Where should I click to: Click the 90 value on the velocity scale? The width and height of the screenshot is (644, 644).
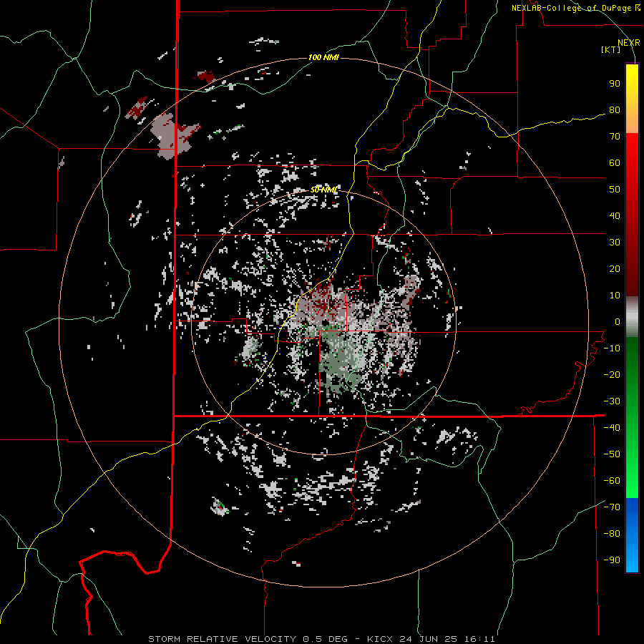tap(615, 84)
